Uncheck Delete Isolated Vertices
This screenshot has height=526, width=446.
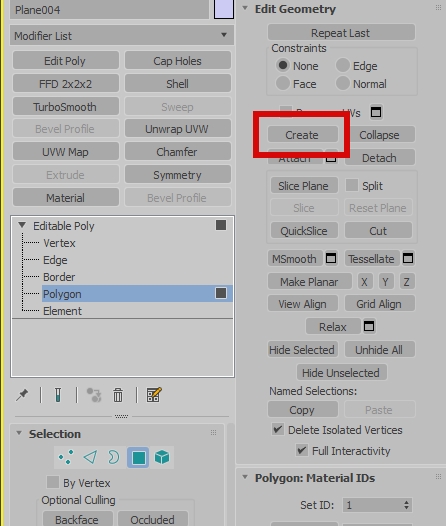[278, 429]
